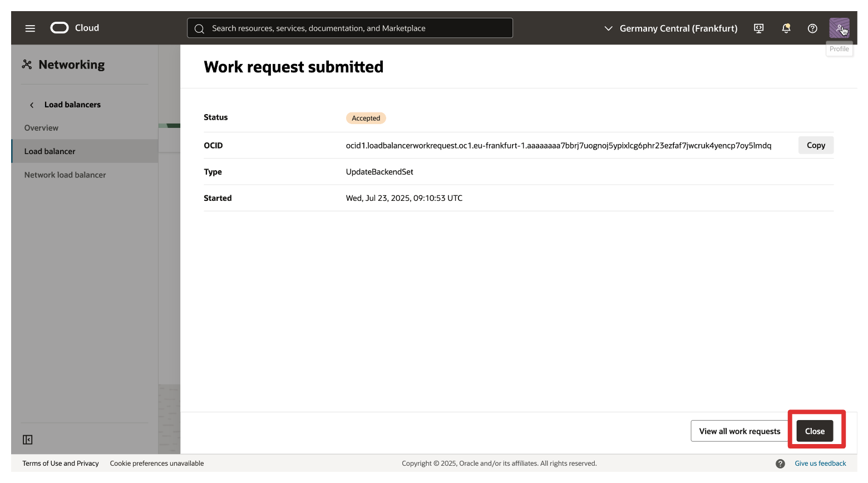This screenshot has height=483, width=868.
Task: Click the Networking service icon
Action: pos(27,65)
